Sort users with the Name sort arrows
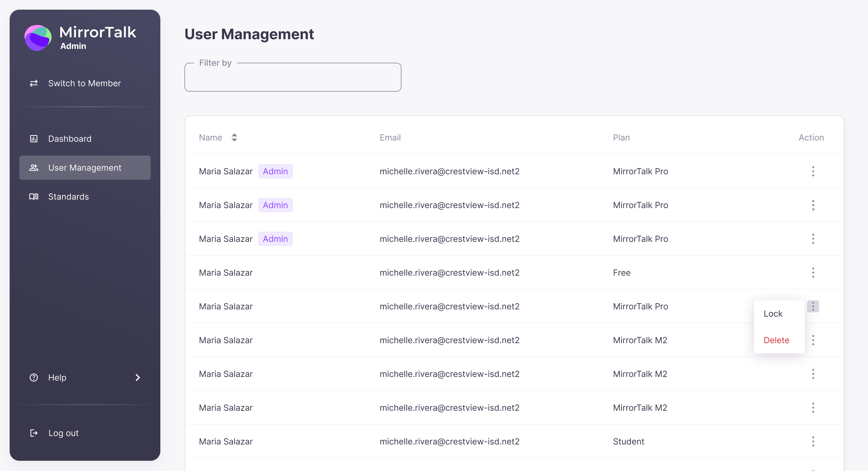Image resolution: width=868 pixels, height=471 pixels. pyautogui.click(x=234, y=137)
